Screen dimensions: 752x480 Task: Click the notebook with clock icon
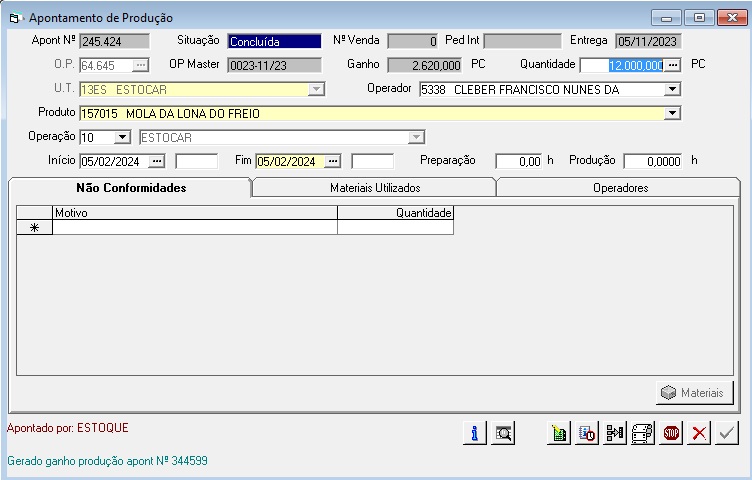click(x=587, y=433)
